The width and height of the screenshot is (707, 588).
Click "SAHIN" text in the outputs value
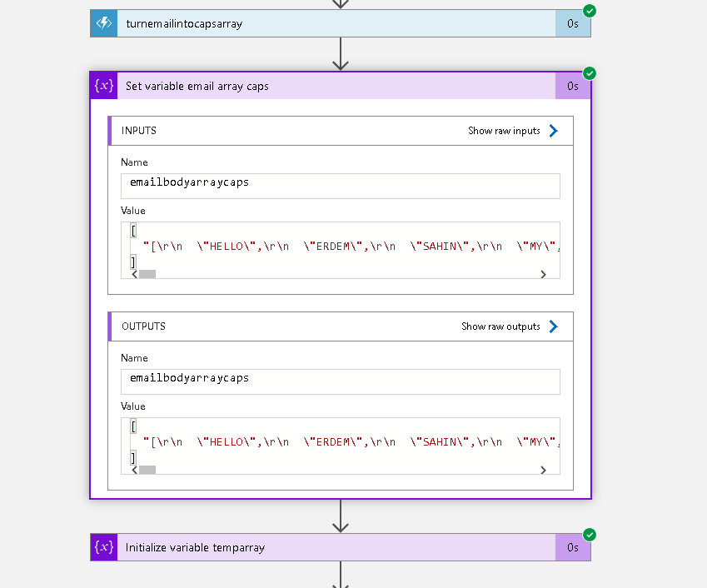coord(440,442)
